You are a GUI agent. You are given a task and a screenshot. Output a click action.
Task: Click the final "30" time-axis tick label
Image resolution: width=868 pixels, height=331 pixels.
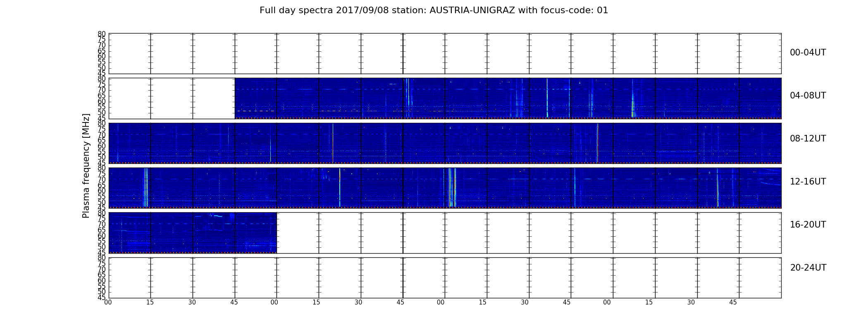click(x=691, y=302)
